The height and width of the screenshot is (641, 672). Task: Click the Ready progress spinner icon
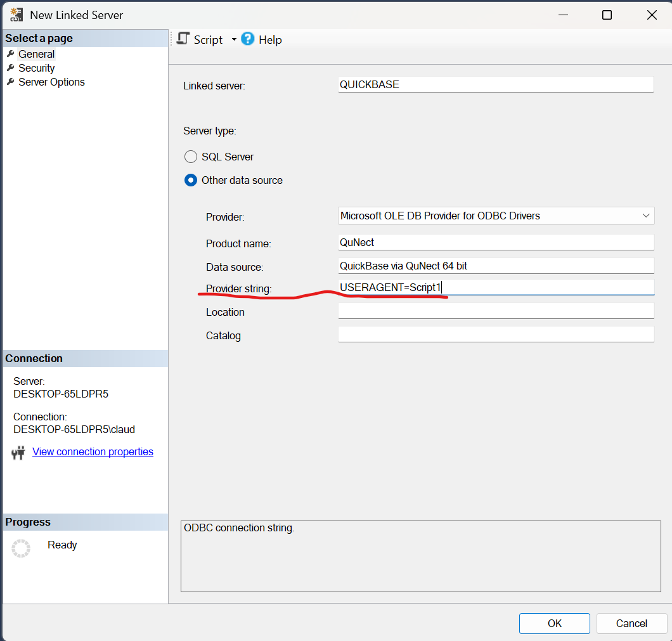click(x=21, y=548)
